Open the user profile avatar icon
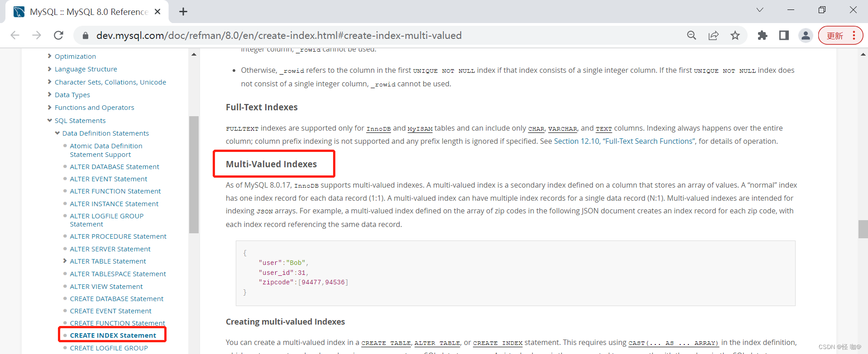The height and width of the screenshot is (354, 868). pyautogui.click(x=806, y=35)
